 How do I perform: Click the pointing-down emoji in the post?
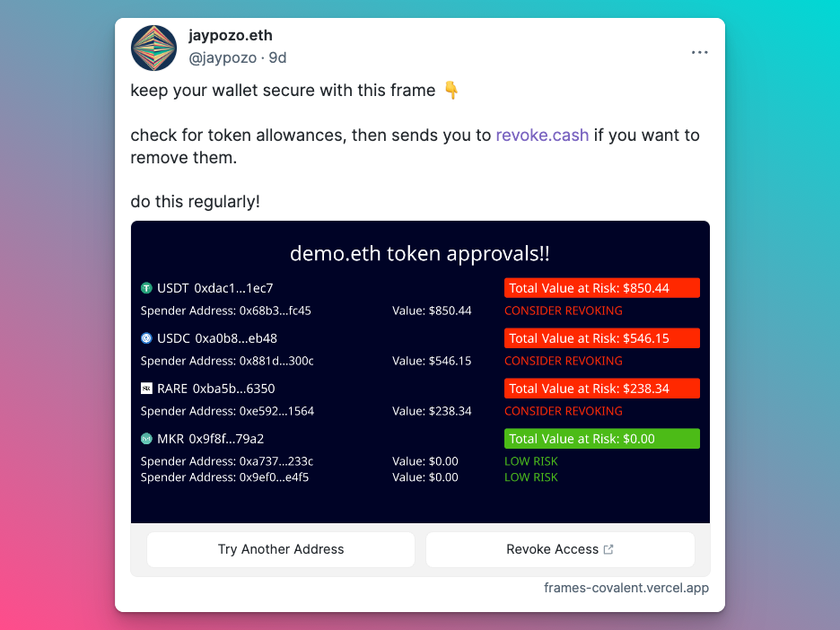(451, 90)
